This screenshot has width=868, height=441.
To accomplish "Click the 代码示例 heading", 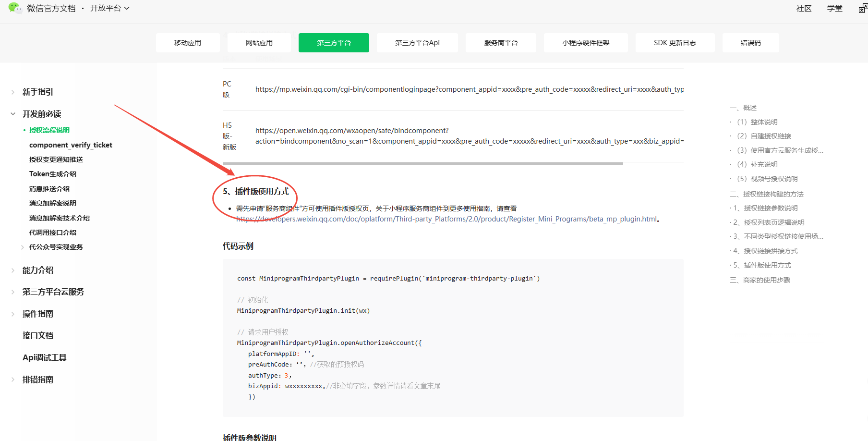I will [x=238, y=246].
